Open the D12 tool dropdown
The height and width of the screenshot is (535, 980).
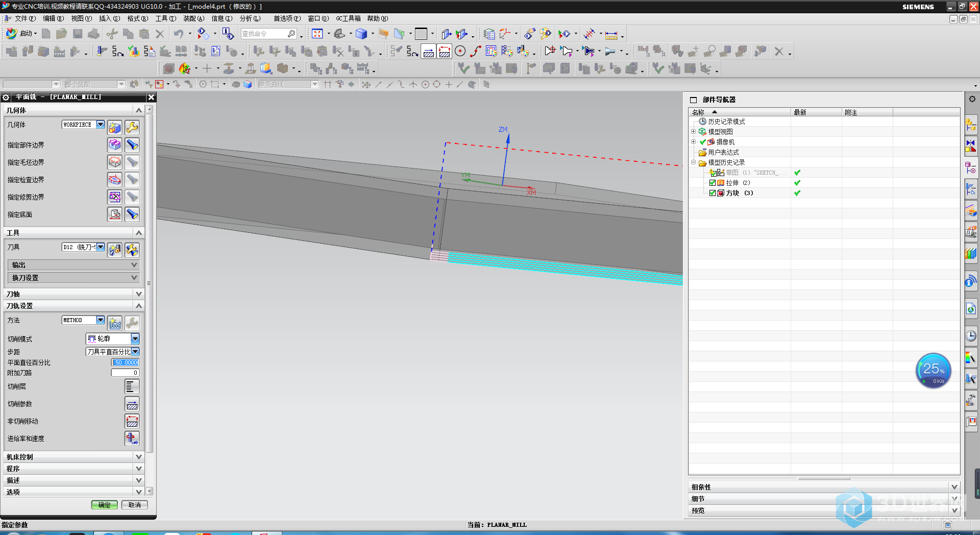click(101, 247)
